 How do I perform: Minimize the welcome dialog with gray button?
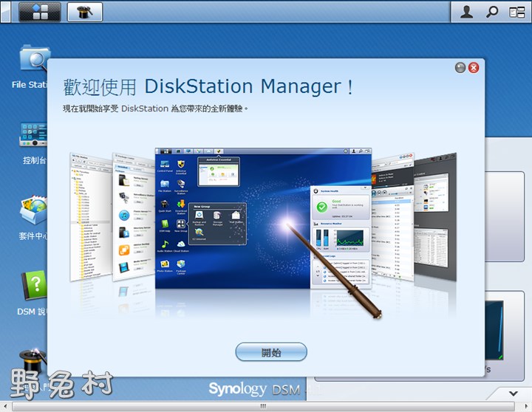click(460, 68)
